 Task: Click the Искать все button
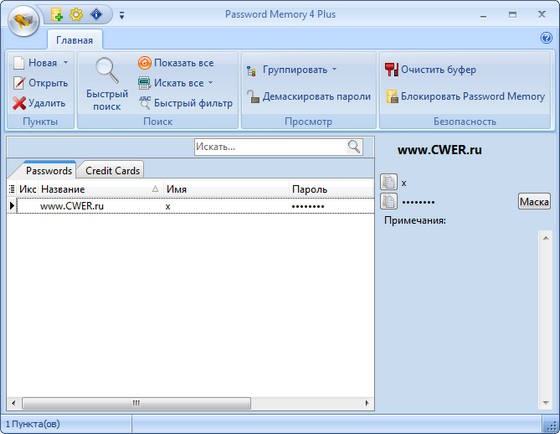coord(171,83)
